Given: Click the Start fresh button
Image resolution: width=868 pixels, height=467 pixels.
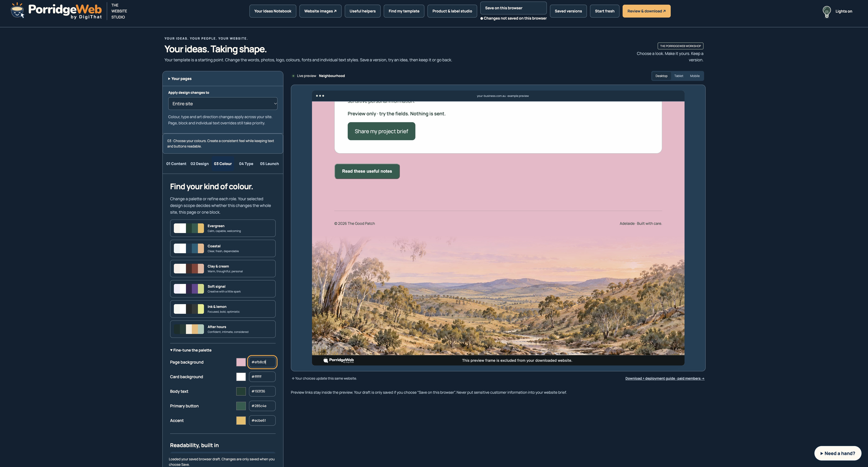Looking at the screenshot, I should [x=604, y=11].
